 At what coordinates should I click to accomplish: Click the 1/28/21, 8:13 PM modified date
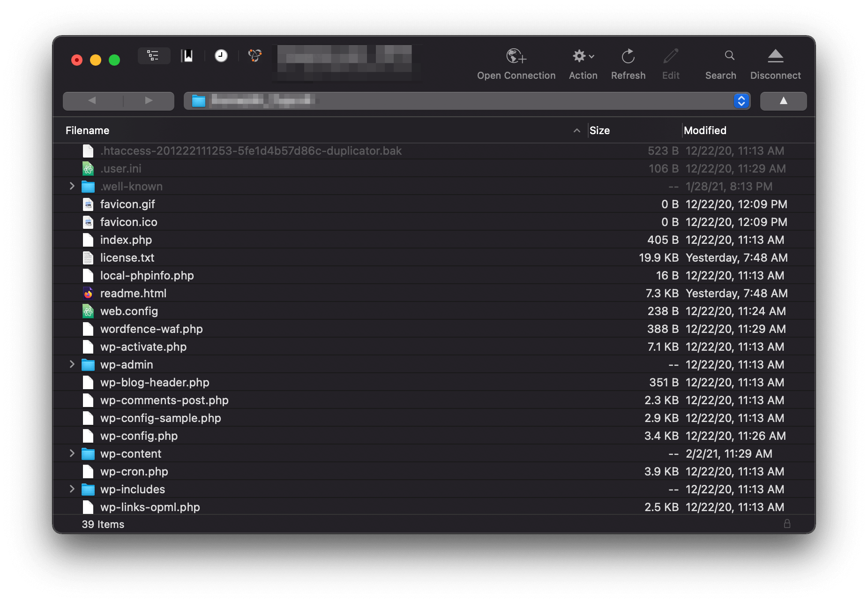click(x=729, y=186)
